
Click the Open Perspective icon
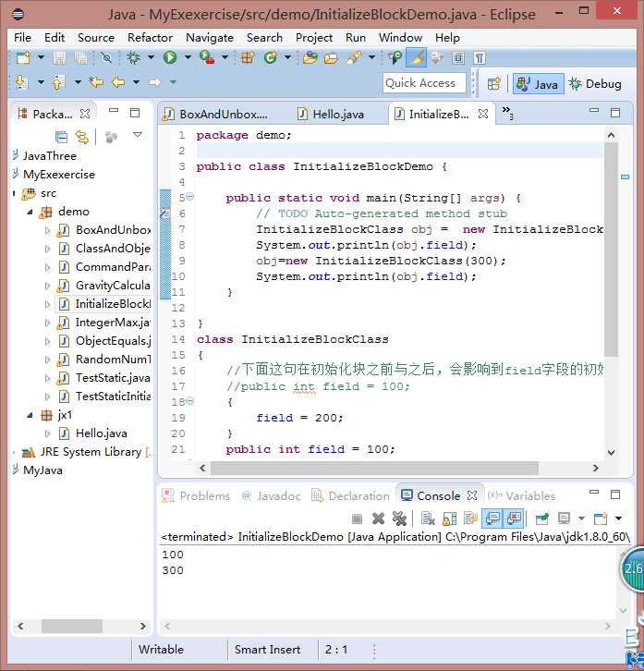tap(493, 83)
